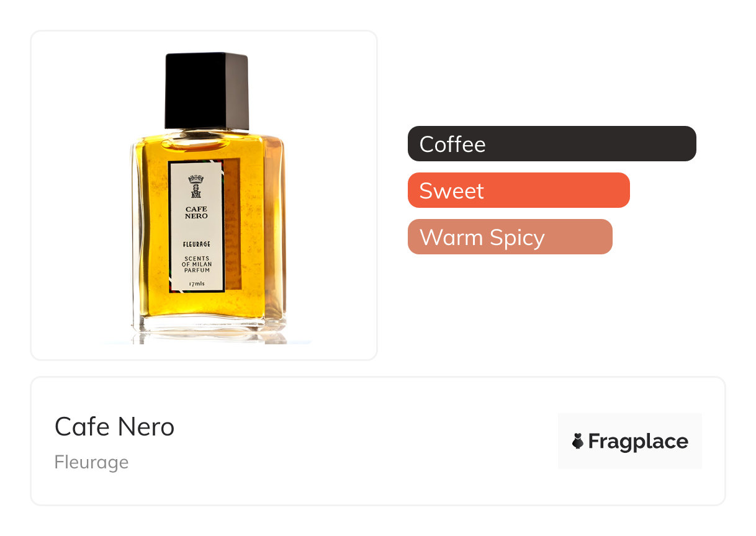Open the Fleurage brand name link
Screen dimensions: 756x536
(x=91, y=462)
